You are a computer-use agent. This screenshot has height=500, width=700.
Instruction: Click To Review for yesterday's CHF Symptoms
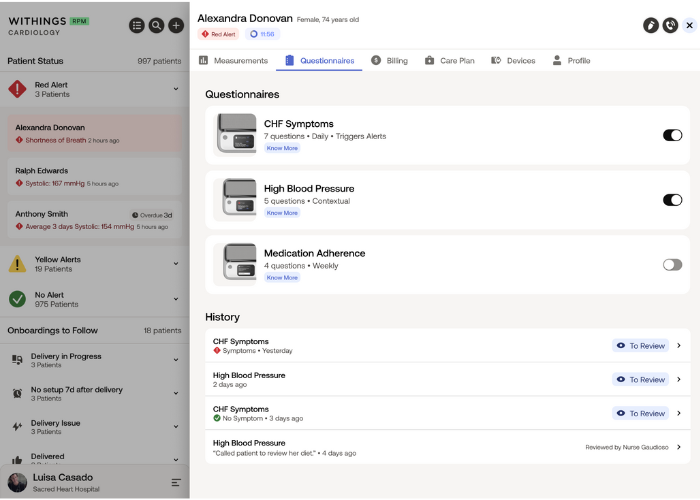[x=640, y=346]
